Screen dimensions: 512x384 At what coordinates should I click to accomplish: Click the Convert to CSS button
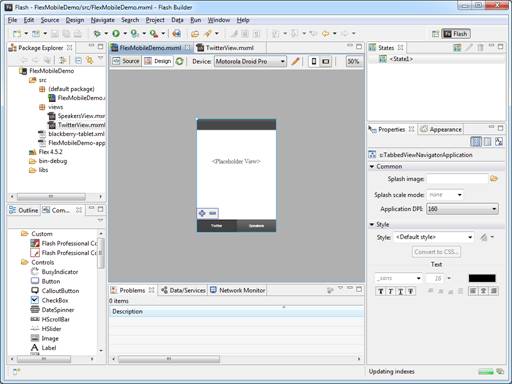[x=436, y=252]
